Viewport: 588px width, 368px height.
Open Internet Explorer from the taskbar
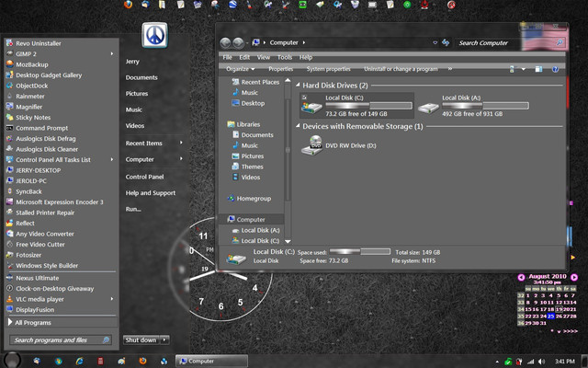pos(80,361)
